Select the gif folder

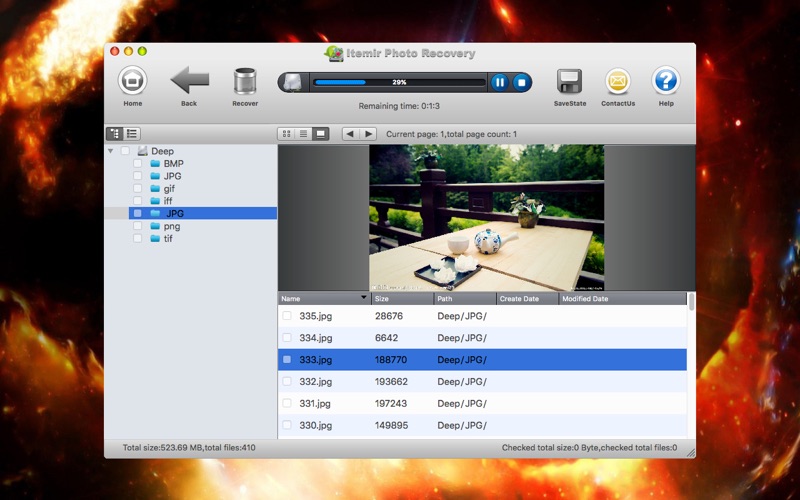click(169, 188)
